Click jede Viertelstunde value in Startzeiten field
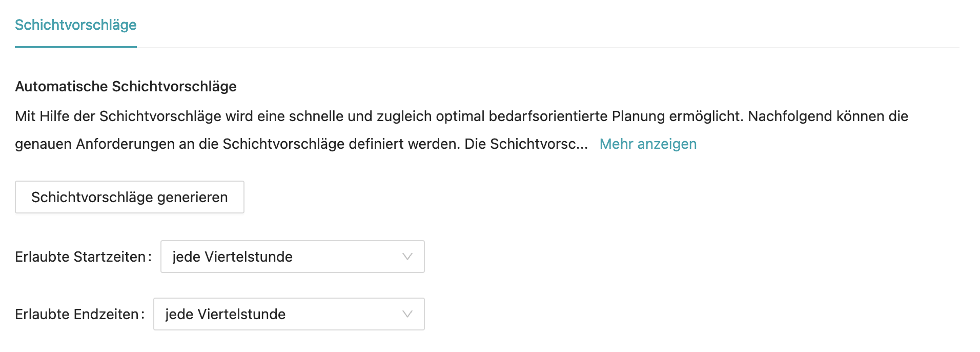The height and width of the screenshot is (352, 980). (231, 257)
